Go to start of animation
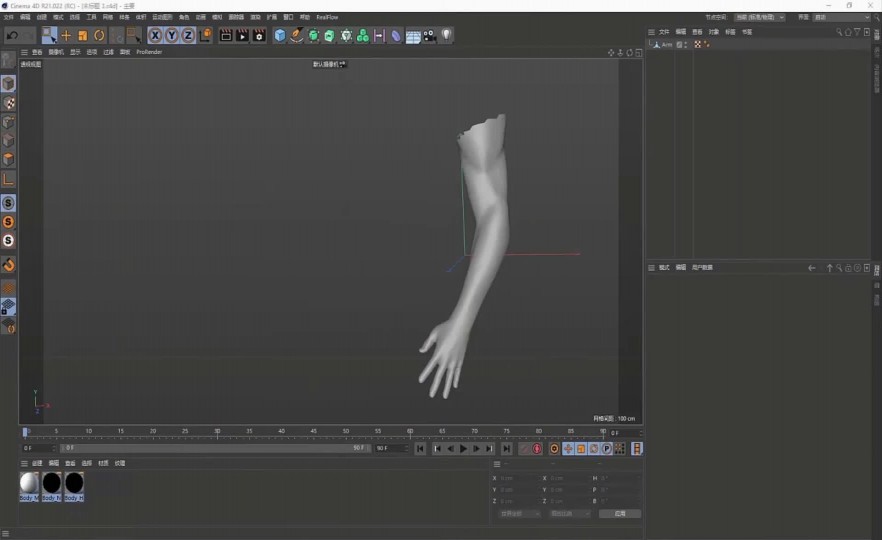 [x=420, y=449]
